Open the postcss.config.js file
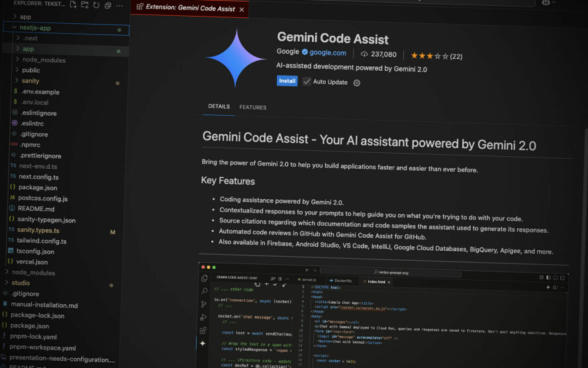 point(43,199)
